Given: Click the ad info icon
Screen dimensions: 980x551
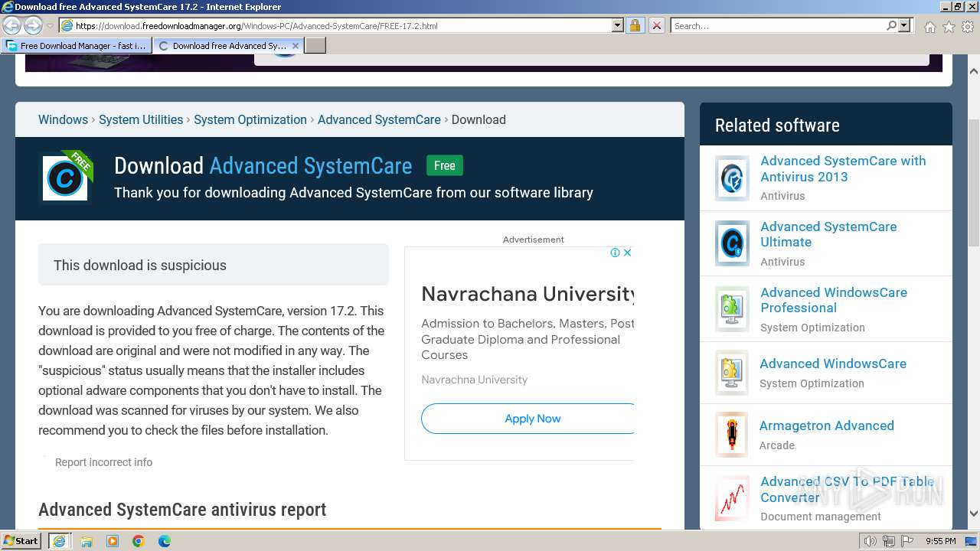Looking at the screenshot, I should tap(615, 253).
